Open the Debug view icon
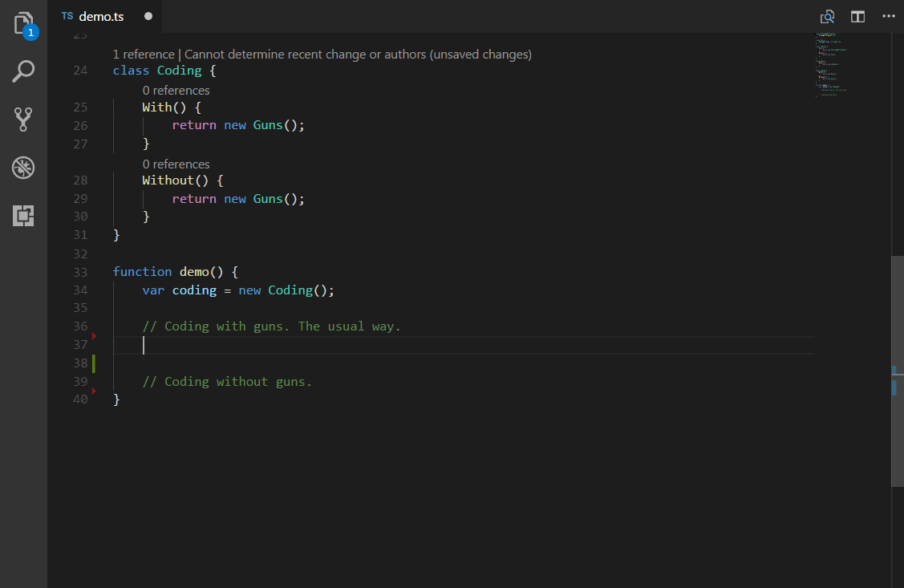The image size is (904, 588). [23, 168]
